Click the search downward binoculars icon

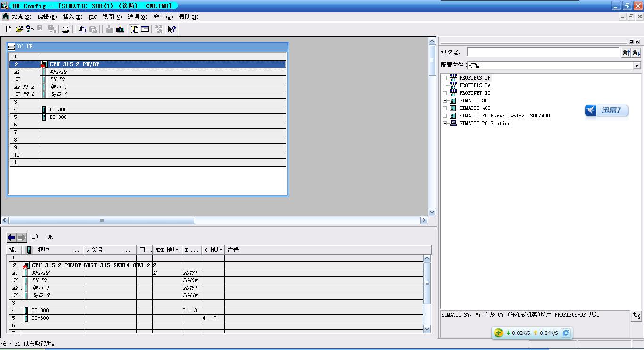click(636, 52)
